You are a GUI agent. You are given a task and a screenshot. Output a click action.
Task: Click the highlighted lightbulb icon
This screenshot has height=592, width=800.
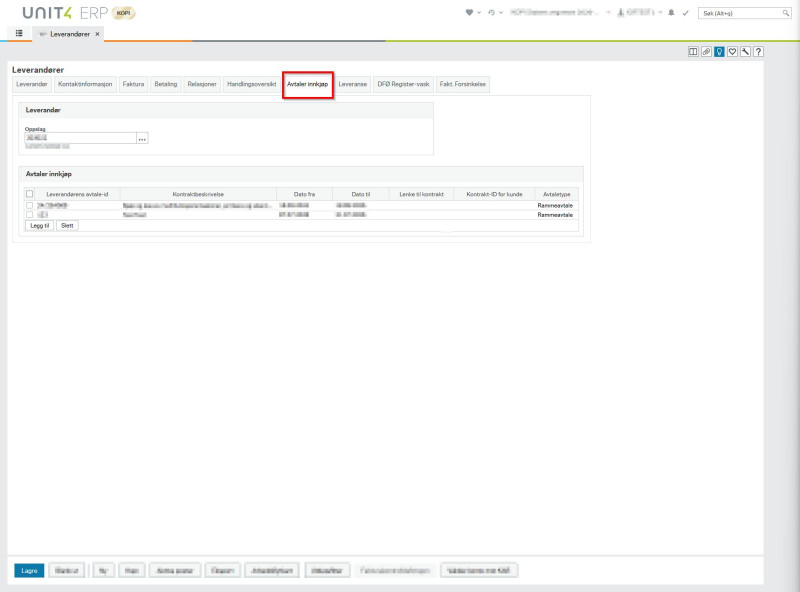pyautogui.click(x=719, y=52)
